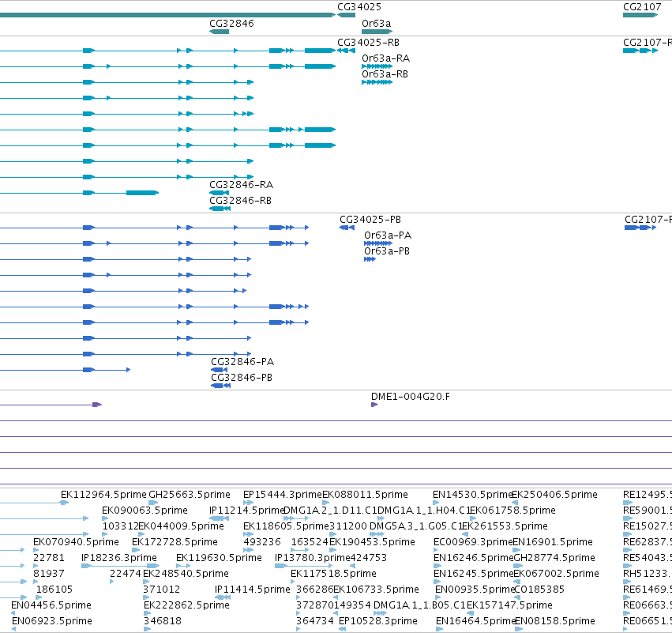Click the EK117518.5prime EST label
The image size is (672, 633).
tap(333, 574)
